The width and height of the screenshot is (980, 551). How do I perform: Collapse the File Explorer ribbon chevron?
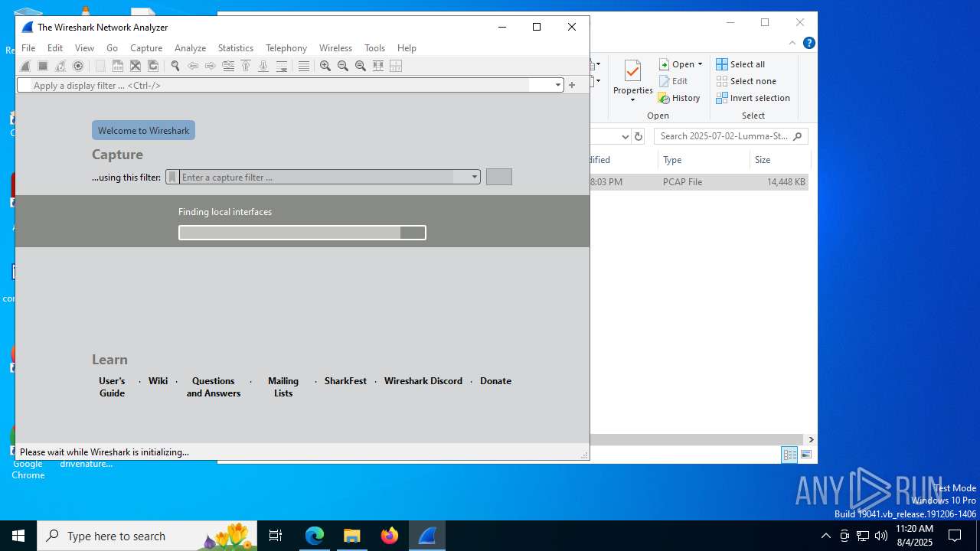[x=793, y=43]
